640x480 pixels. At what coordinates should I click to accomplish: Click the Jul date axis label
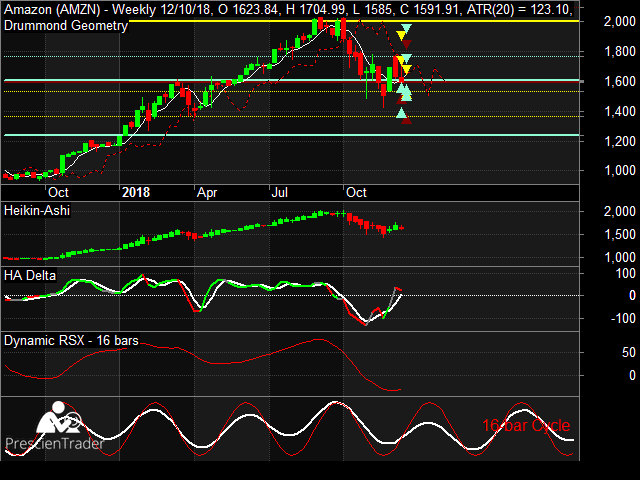click(280, 192)
